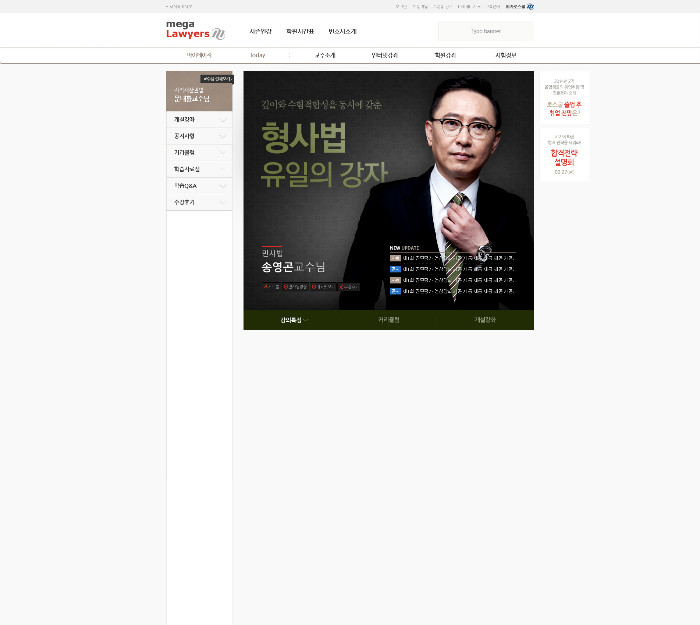
Task: Click the beige tag on third NEW UPDATE row
Action: 395,280
